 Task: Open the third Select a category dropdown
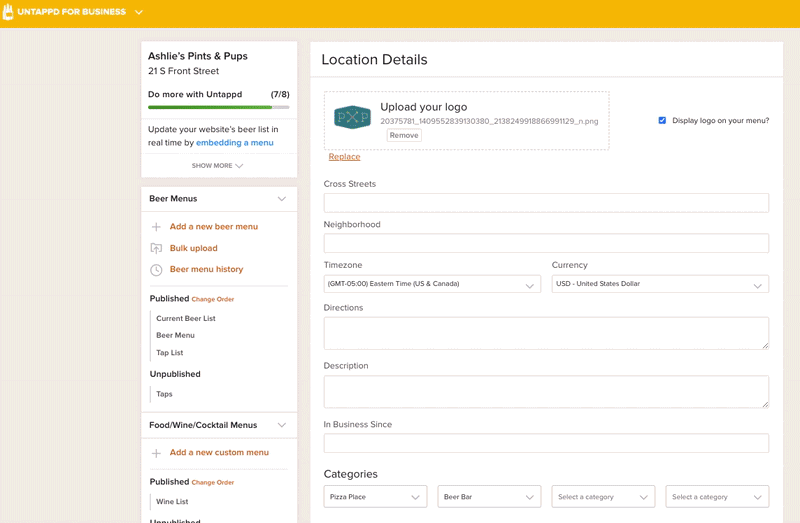point(603,496)
